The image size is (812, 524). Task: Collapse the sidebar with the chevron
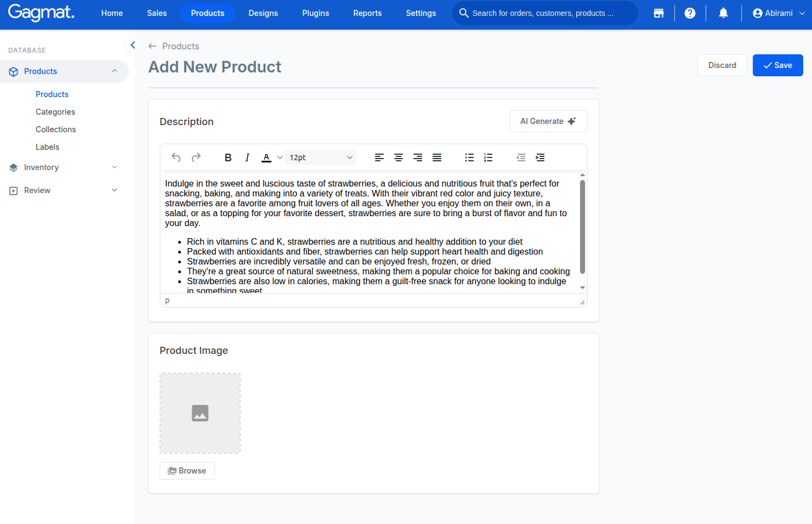click(133, 45)
